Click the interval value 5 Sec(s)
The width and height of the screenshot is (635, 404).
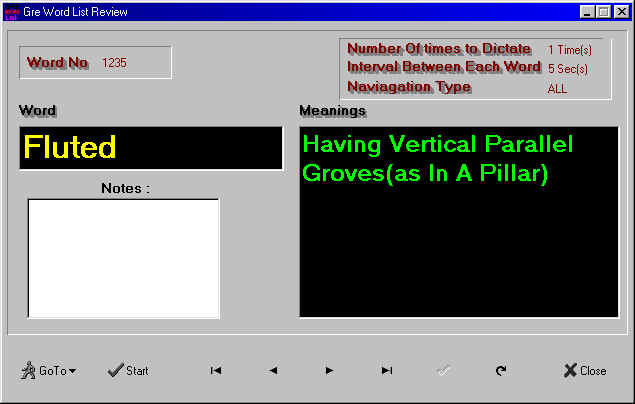coord(568,69)
